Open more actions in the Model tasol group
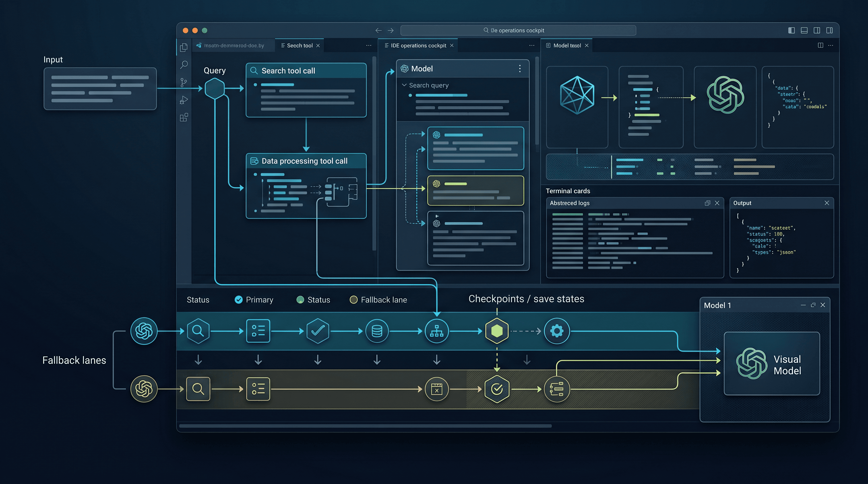The width and height of the screenshot is (868, 484). click(830, 45)
